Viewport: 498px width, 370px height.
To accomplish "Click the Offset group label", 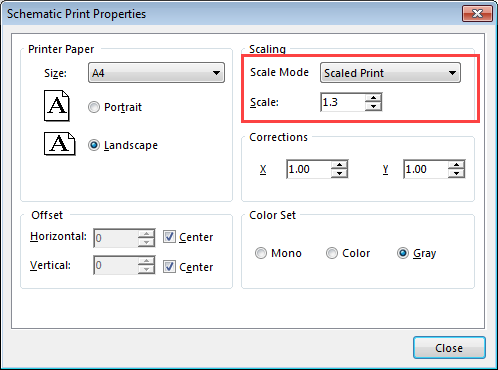I will pos(47,215).
